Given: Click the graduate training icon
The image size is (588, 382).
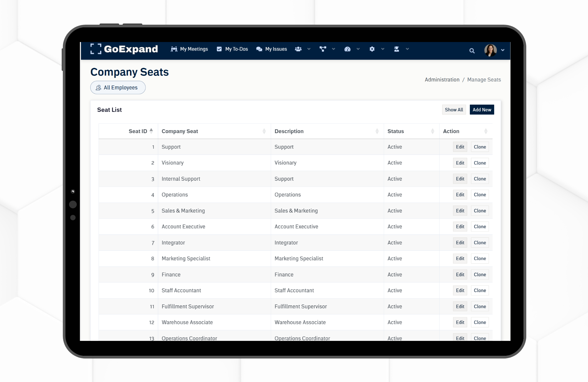Looking at the screenshot, I should (397, 49).
